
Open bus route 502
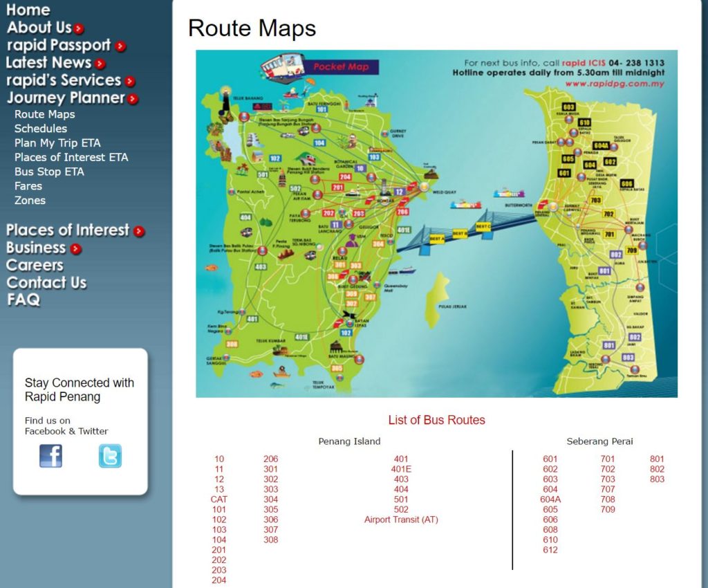401,509
